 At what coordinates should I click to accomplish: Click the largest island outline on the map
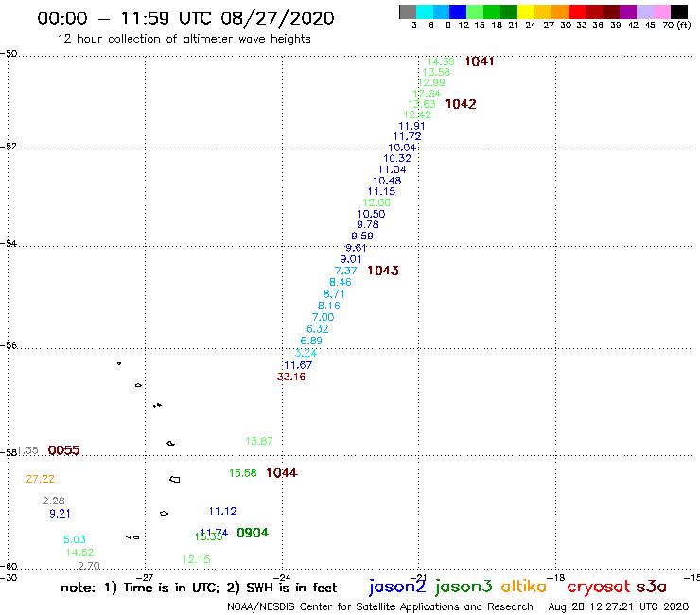point(175,480)
